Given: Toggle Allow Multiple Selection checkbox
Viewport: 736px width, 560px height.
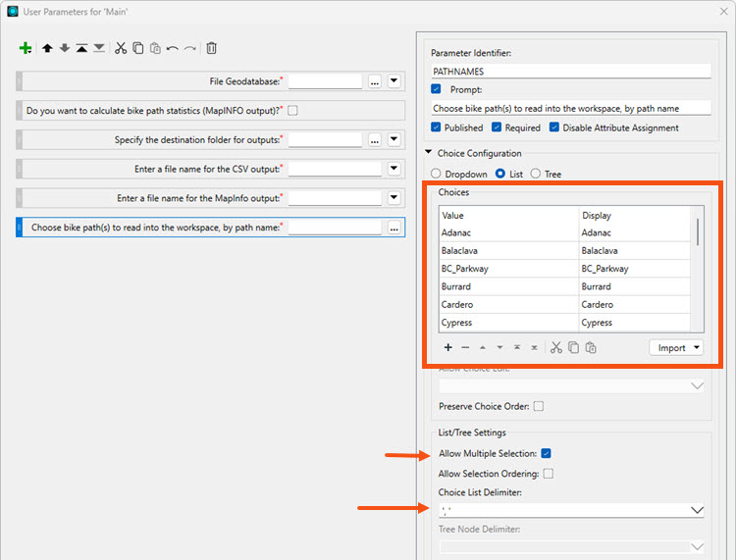Looking at the screenshot, I should pos(546,453).
